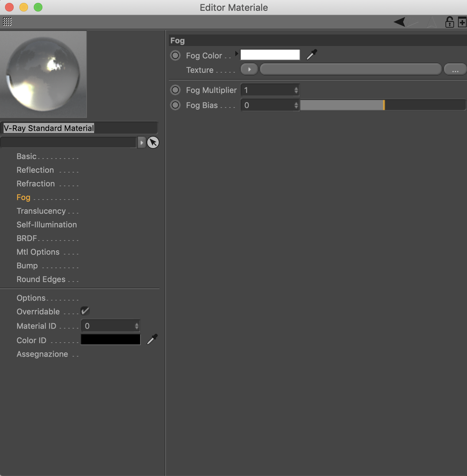Go back with the black left arrow
Screen dimensions: 467x476
399,22
